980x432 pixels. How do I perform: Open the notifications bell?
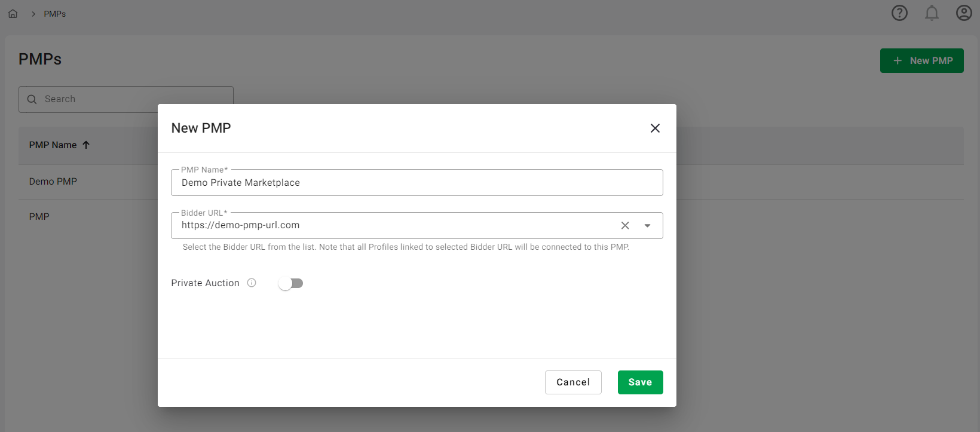(932, 13)
